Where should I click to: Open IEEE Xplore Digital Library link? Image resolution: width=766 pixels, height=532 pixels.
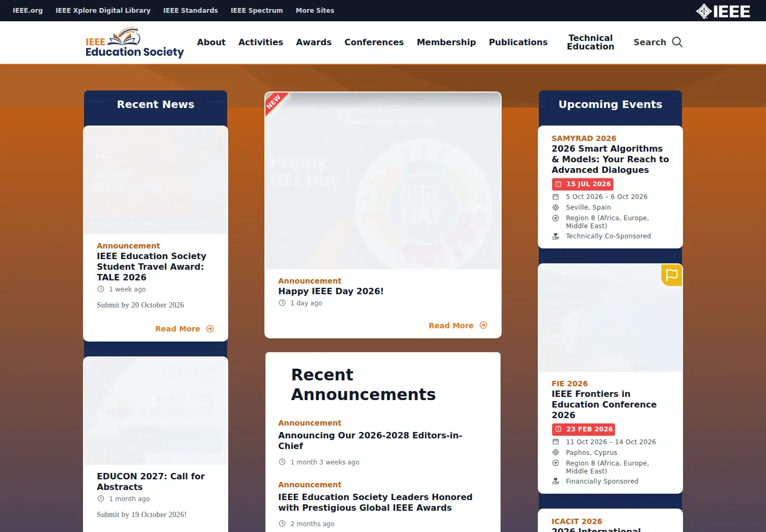(103, 10)
